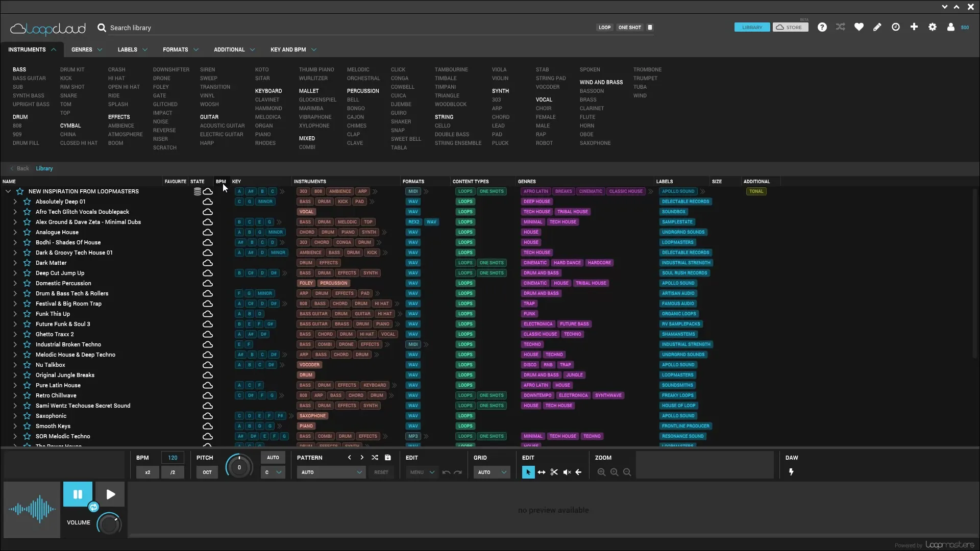The width and height of the screenshot is (980, 551).
Task: Toggle the pitch AUTO button
Action: pyautogui.click(x=273, y=458)
